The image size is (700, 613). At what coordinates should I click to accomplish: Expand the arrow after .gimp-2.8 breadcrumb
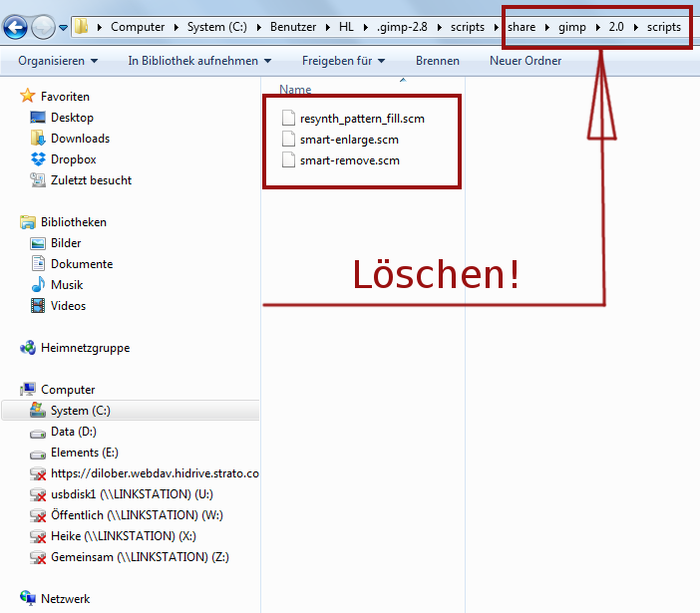pos(440,27)
